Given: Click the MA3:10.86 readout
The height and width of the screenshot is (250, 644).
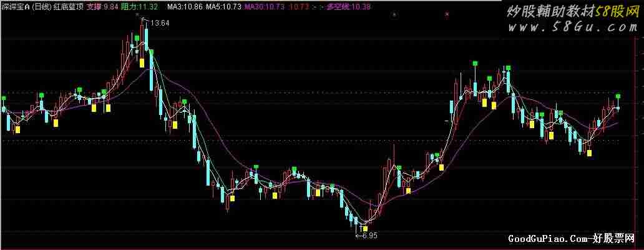Looking at the screenshot, I should coord(185,7).
